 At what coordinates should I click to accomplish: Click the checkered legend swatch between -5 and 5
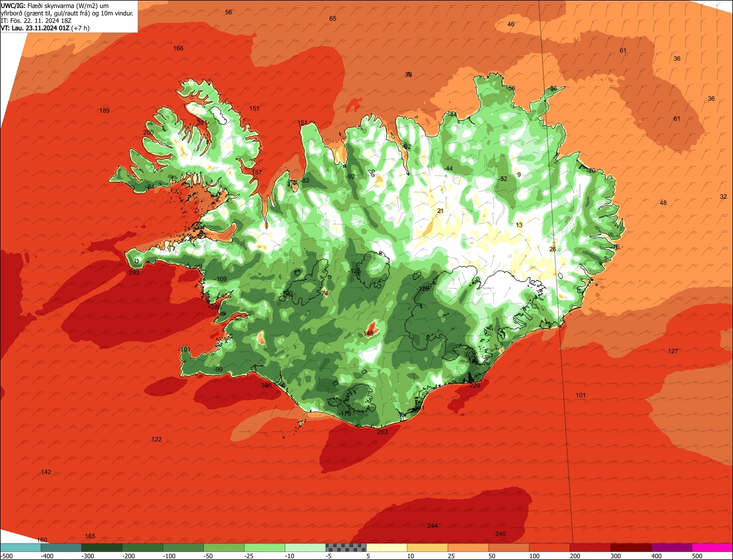pyautogui.click(x=345, y=547)
